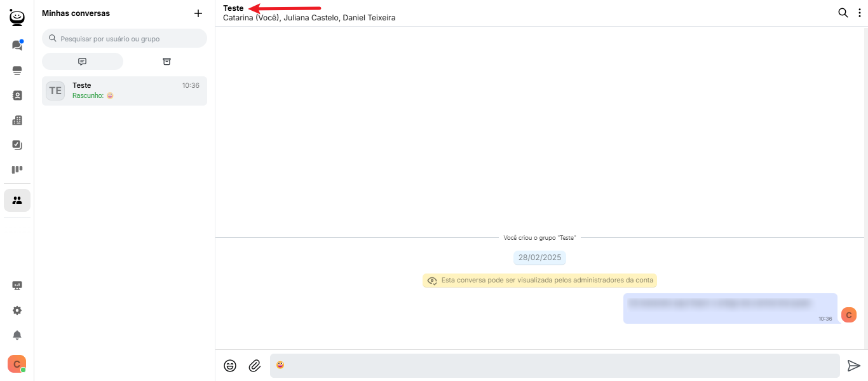This screenshot has width=868, height=381.
Task: Open settings gear in left sidebar
Action: [x=17, y=310]
